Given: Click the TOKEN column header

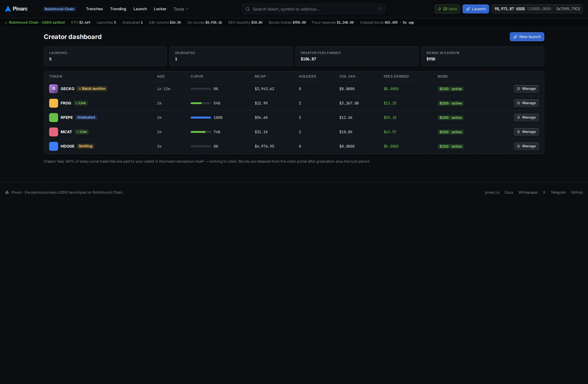Looking at the screenshot, I should point(56,77).
